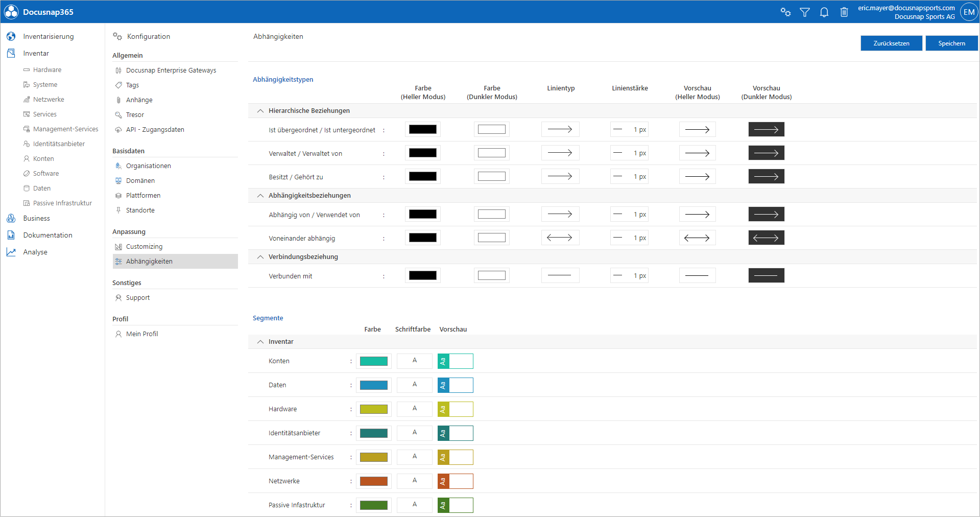Screen dimensions: 980x517
Task: Change the Hardware segment color
Action: point(374,409)
